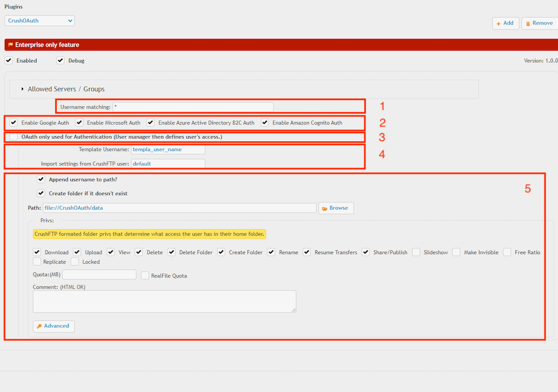Uncheck Enable Azure Active Directory B2C Auth
The height and width of the screenshot is (392, 558).
[150, 123]
